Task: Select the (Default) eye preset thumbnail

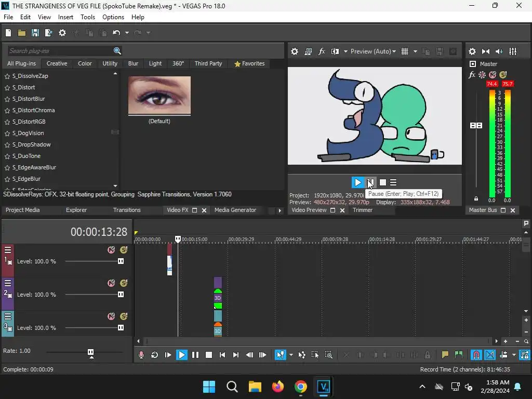Action: point(159,96)
